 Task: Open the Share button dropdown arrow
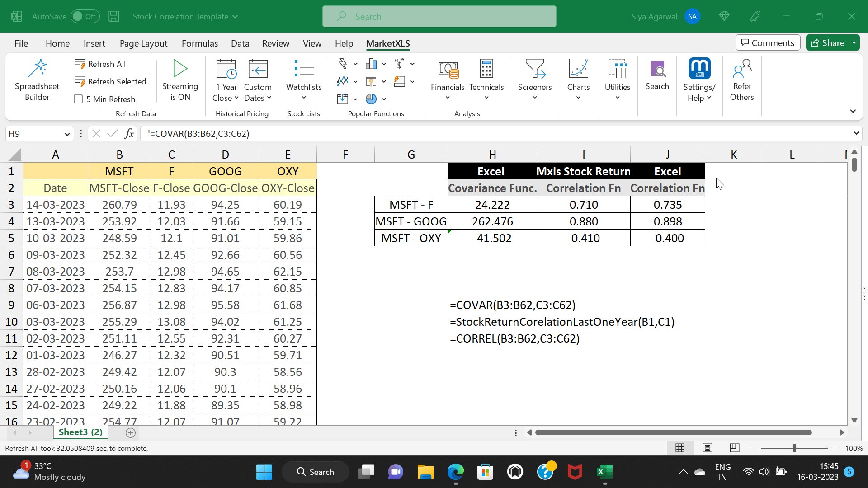tap(854, 43)
